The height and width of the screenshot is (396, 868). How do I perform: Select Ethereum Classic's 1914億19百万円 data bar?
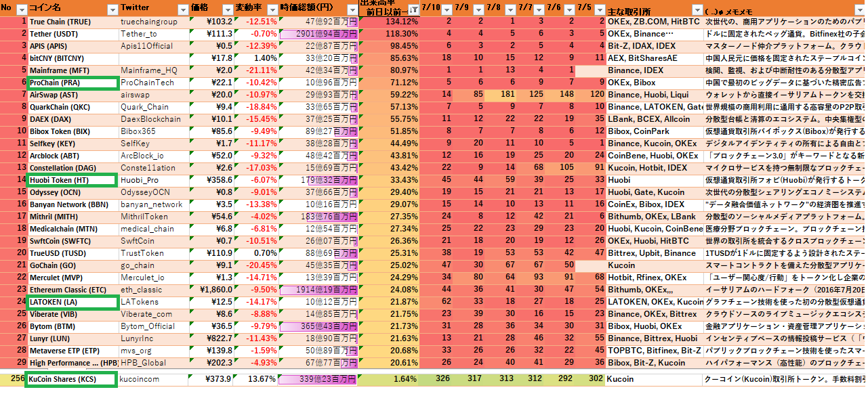point(317,290)
